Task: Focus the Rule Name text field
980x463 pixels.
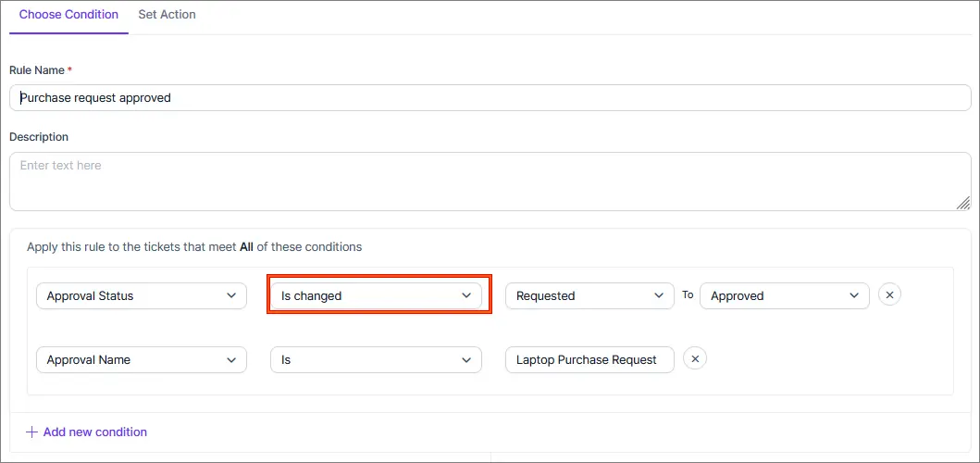Action: (x=490, y=97)
